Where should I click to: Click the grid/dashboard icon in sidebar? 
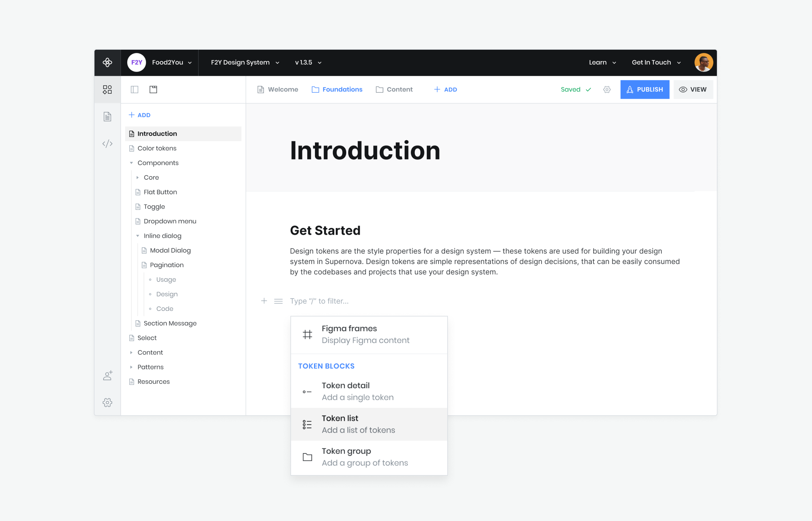[107, 90]
